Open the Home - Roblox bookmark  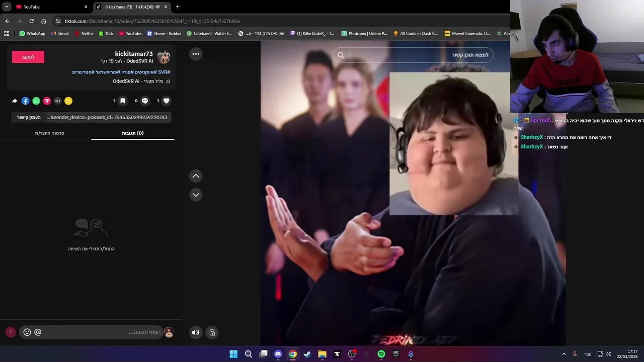(164, 33)
